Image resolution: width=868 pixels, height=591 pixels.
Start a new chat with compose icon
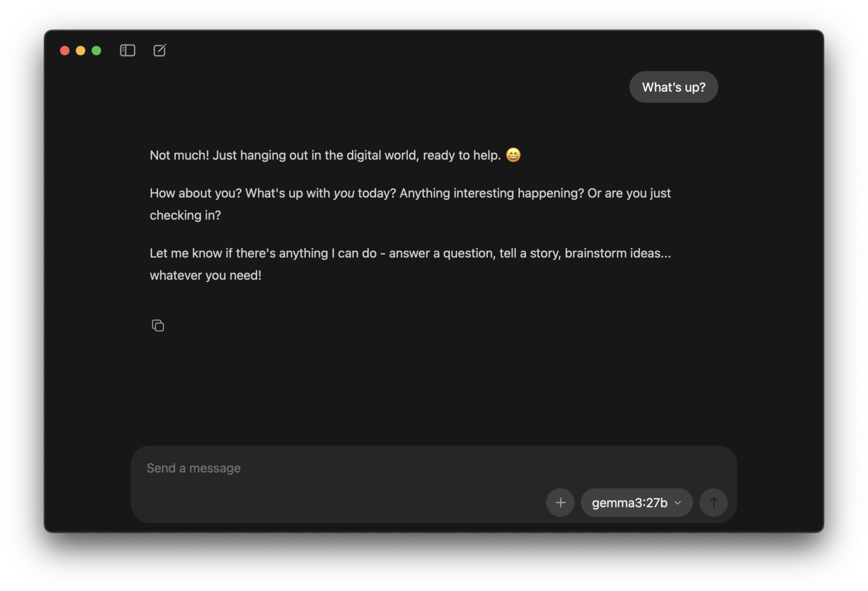(159, 50)
